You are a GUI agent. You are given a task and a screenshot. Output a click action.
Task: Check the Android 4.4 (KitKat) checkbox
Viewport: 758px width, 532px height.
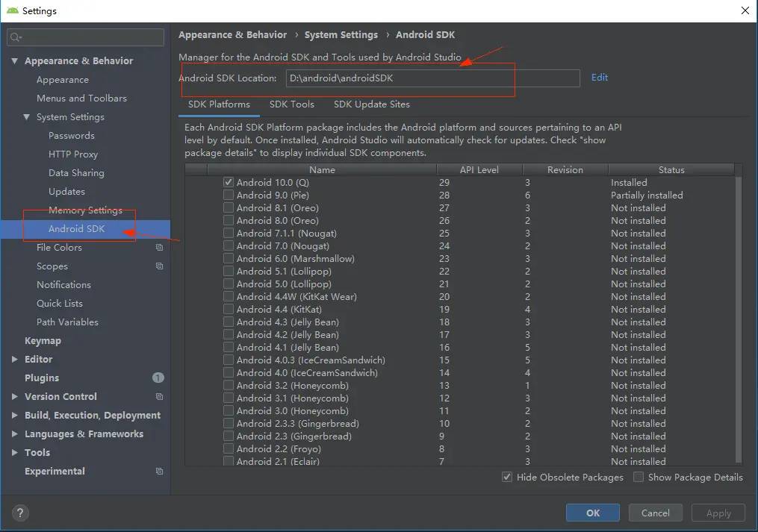point(229,309)
